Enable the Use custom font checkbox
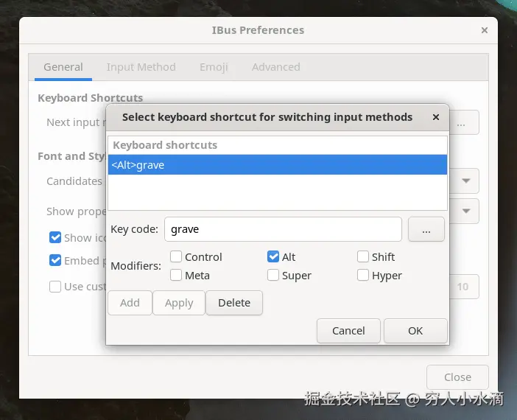 [x=55, y=287]
